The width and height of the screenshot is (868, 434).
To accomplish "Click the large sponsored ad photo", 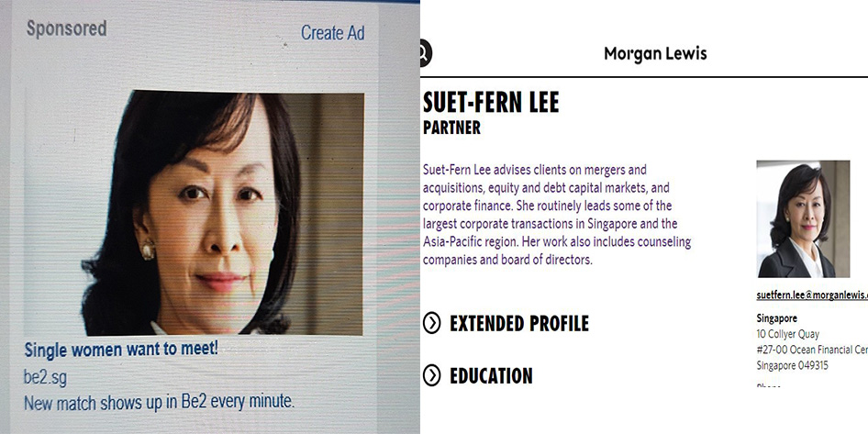I will coord(228,211).
